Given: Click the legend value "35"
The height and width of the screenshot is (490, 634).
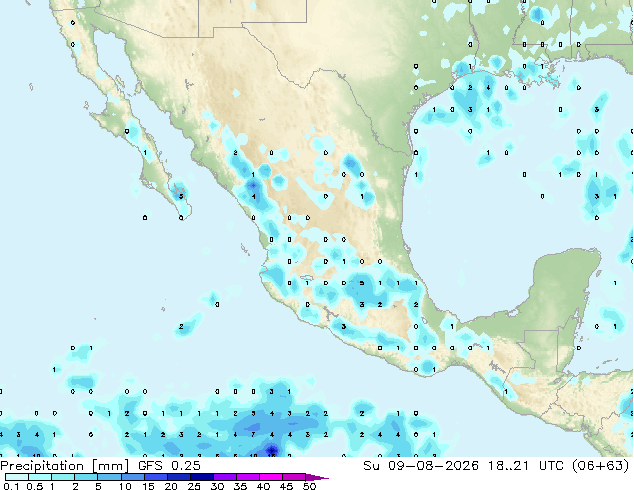Looking at the screenshot, I should pyautogui.click(x=240, y=486).
